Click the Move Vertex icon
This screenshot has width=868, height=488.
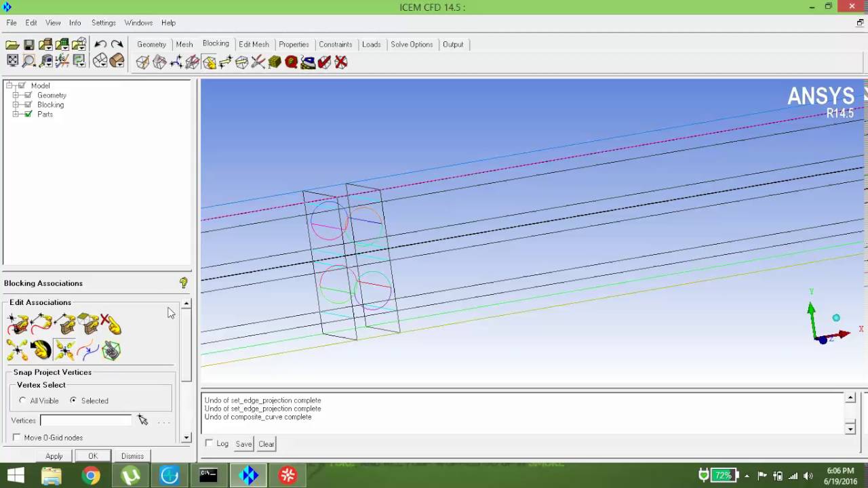pos(225,62)
